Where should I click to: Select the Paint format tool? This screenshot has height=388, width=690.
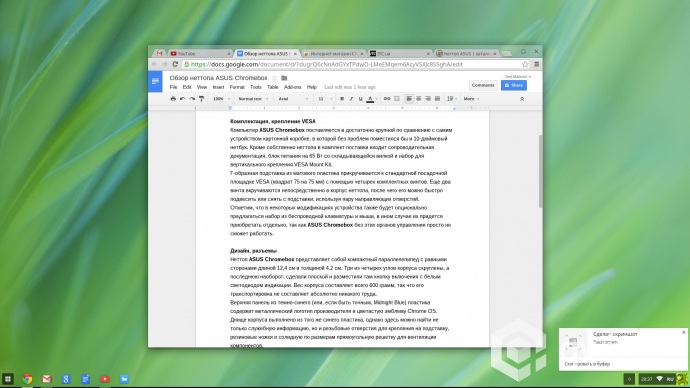point(202,99)
